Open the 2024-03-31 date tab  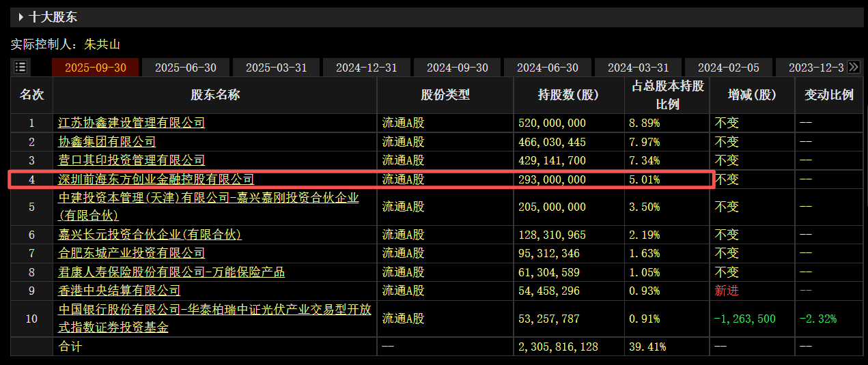click(x=638, y=68)
